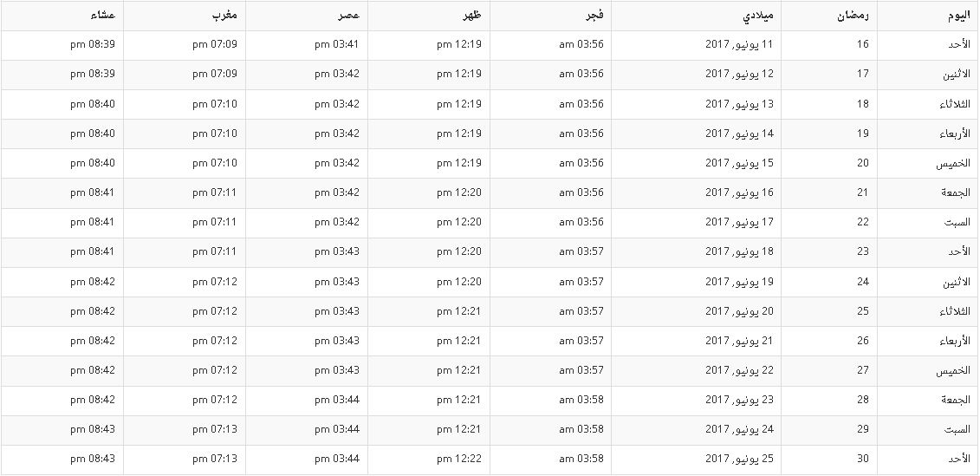Click عشاء time for 13 يونيو, 2017
Screen dimensions: 980x476
point(93,104)
